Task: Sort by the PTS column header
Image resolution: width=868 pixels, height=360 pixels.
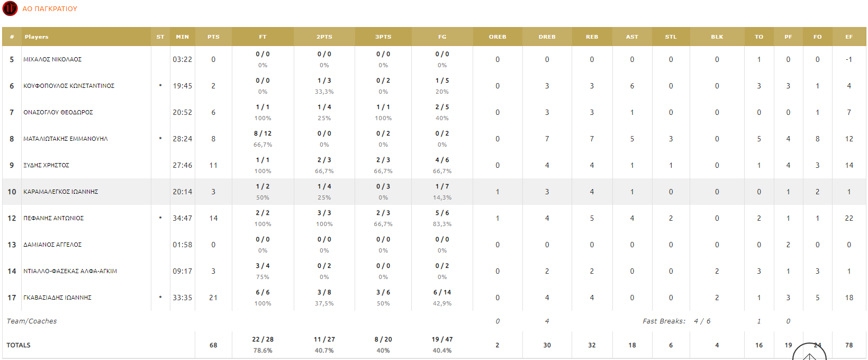Action: 213,37
